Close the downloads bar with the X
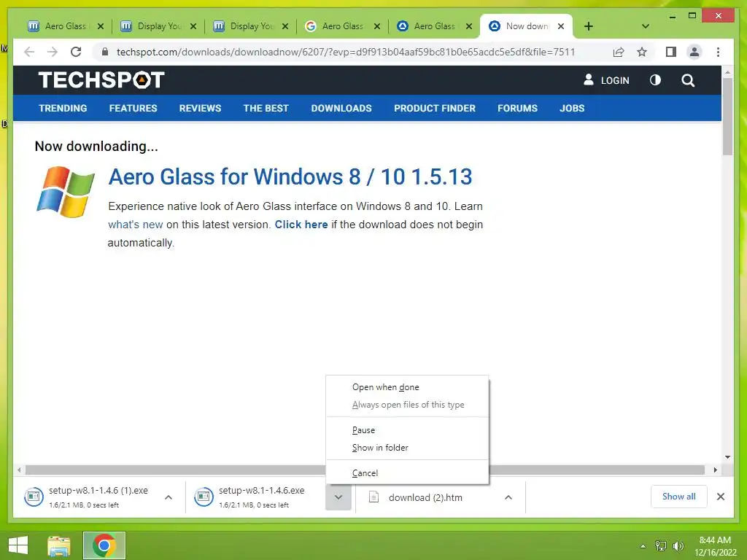This screenshot has height=560, width=747. click(720, 497)
